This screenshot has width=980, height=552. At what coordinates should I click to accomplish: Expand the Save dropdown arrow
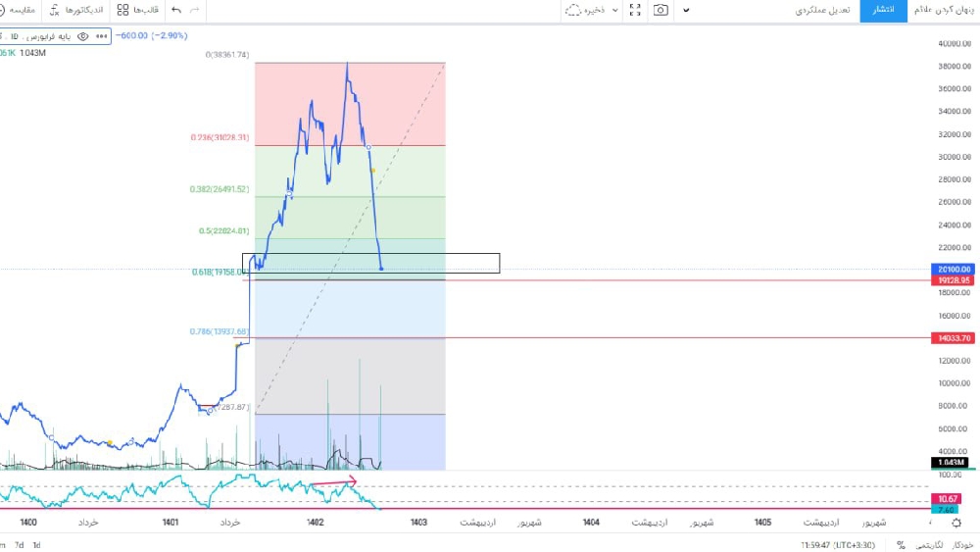615,10
